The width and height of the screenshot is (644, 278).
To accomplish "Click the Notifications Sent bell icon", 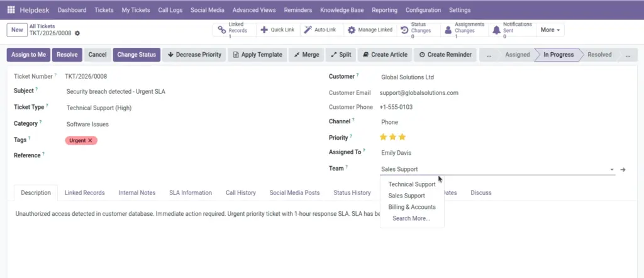I will [x=497, y=30].
